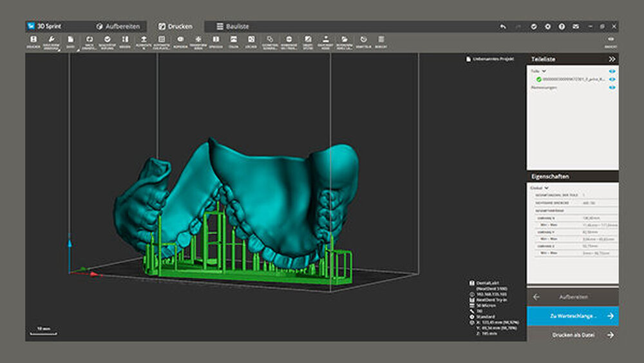Select the part entry in Teileliste
Image resolution: width=644 pixels, height=363 pixels.
pos(572,79)
